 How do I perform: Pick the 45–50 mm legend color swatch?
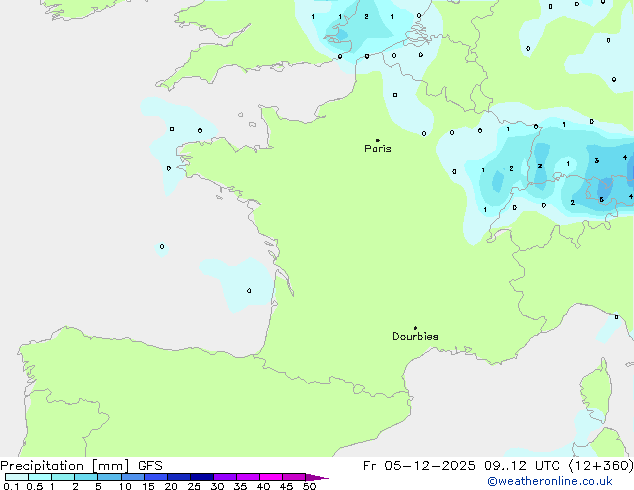pyautogui.click(x=294, y=477)
